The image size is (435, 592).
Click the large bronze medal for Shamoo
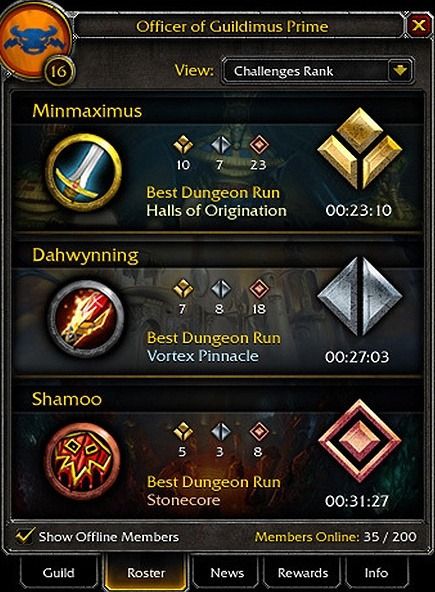360,440
